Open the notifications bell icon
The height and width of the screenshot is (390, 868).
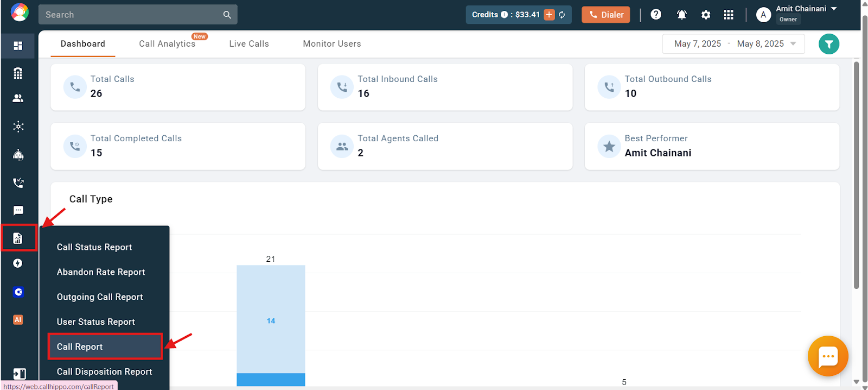681,15
